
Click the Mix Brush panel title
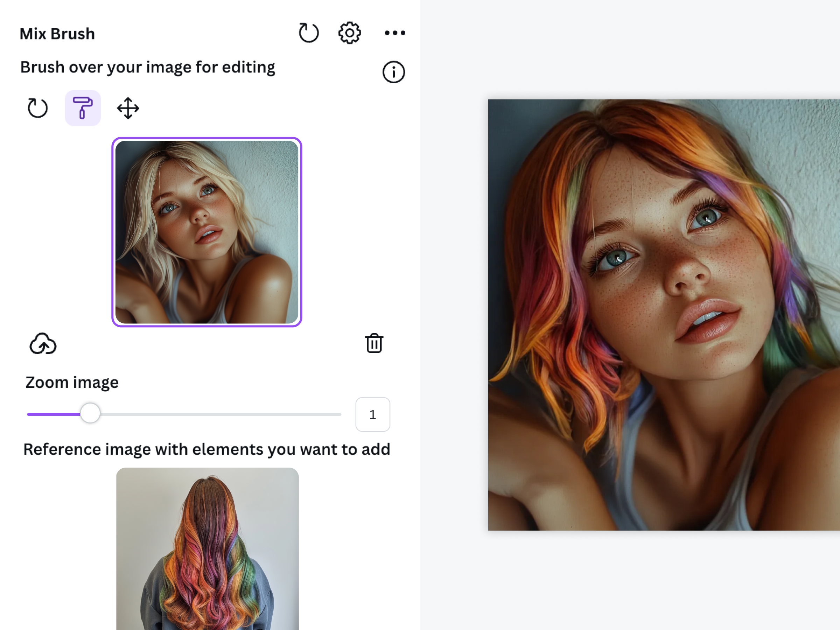[57, 34]
